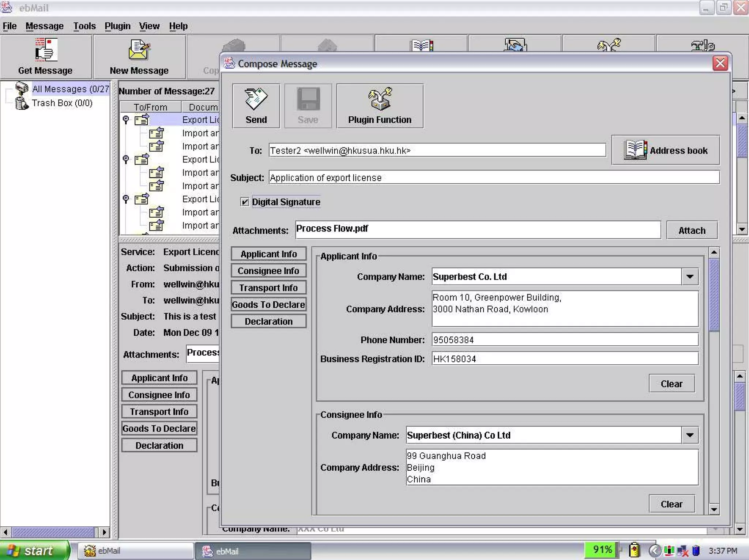Collapse the second Export Licence thread
This screenshot has height=560, width=749.
[x=126, y=159]
